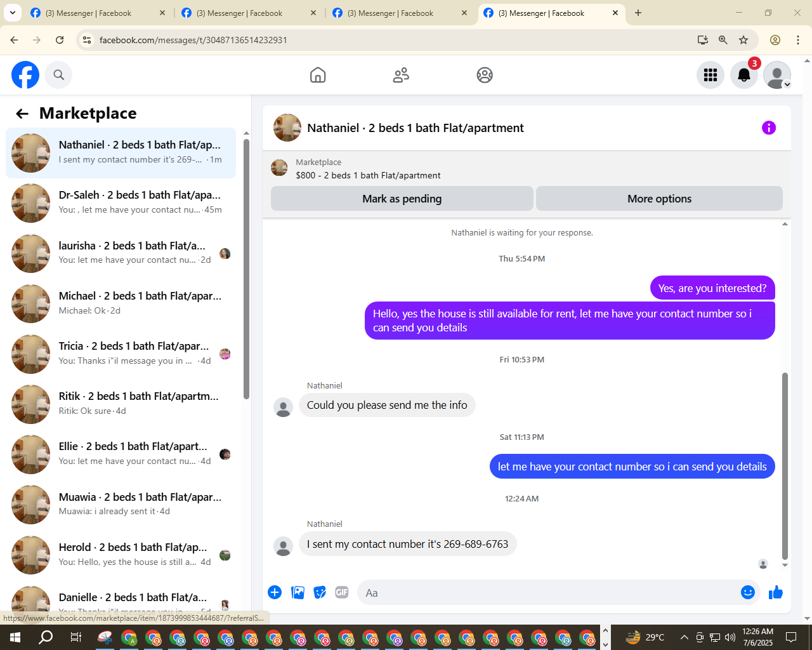Image resolution: width=812 pixels, height=650 pixels.
Task: Go to Facebook Home feed icon
Action: point(318,75)
